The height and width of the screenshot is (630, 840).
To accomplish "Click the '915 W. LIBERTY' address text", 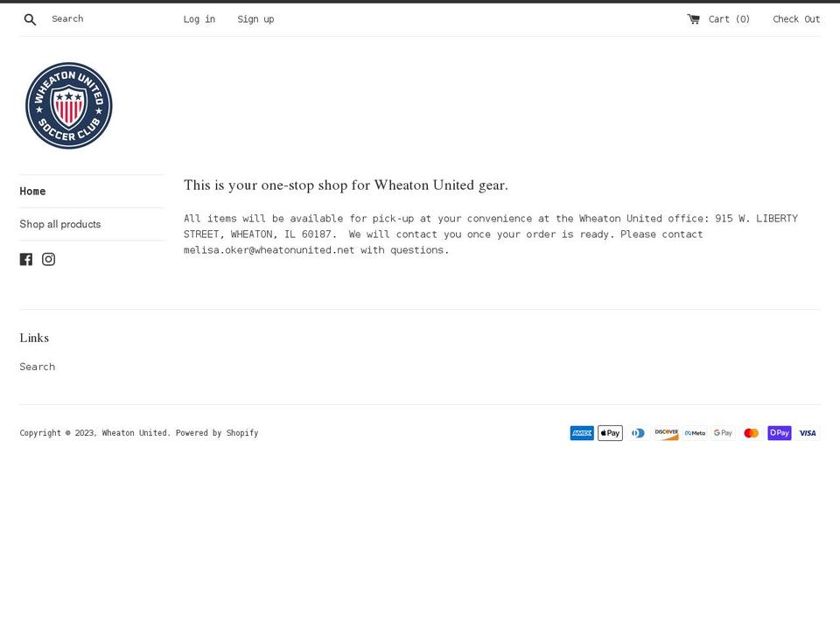I will click(756, 219).
